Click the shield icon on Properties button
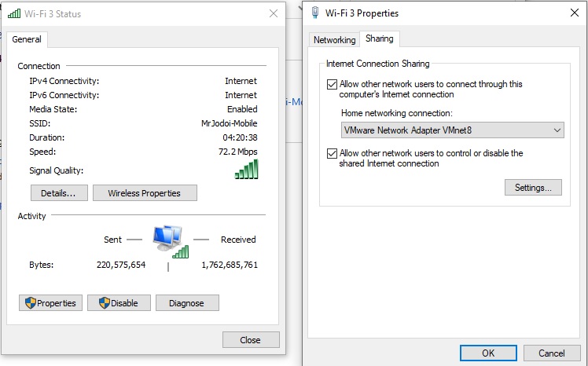The image size is (588, 366). 31,303
